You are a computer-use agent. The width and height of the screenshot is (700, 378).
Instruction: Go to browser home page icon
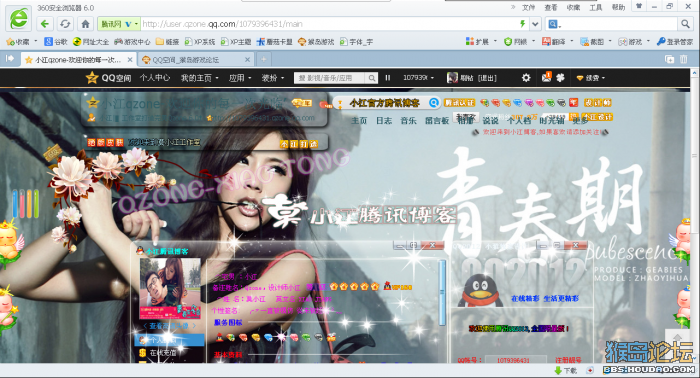(x=85, y=24)
